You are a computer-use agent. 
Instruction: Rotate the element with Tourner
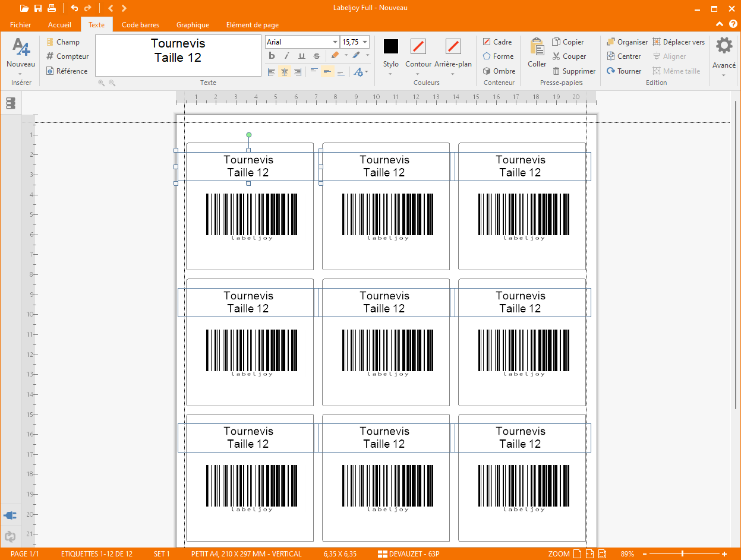click(624, 71)
